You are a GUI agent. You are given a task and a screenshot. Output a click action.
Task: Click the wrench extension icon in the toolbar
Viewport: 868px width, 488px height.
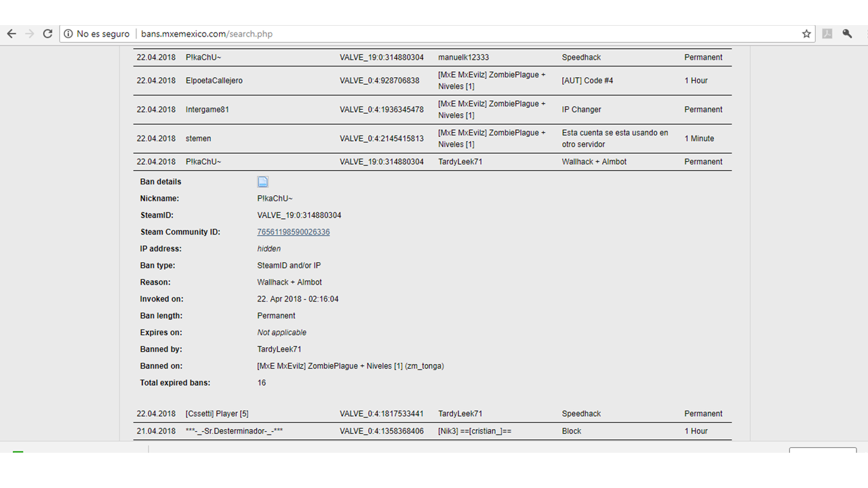point(847,34)
